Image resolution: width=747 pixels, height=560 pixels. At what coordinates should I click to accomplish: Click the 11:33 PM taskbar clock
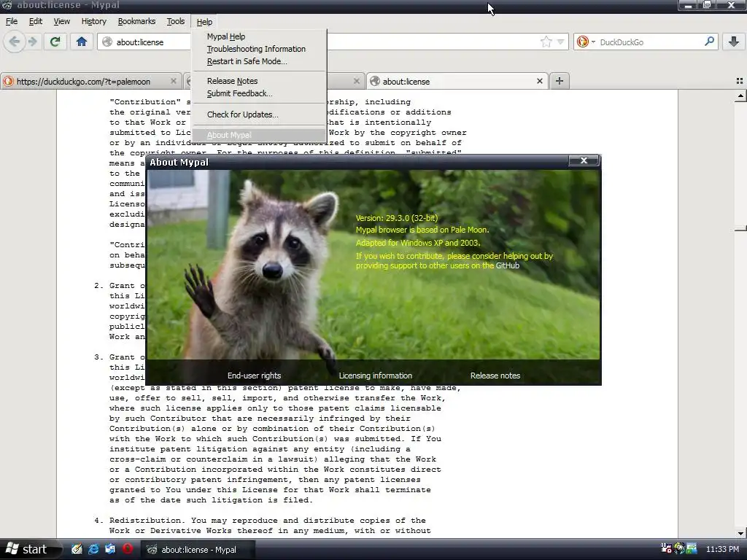coord(722,549)
